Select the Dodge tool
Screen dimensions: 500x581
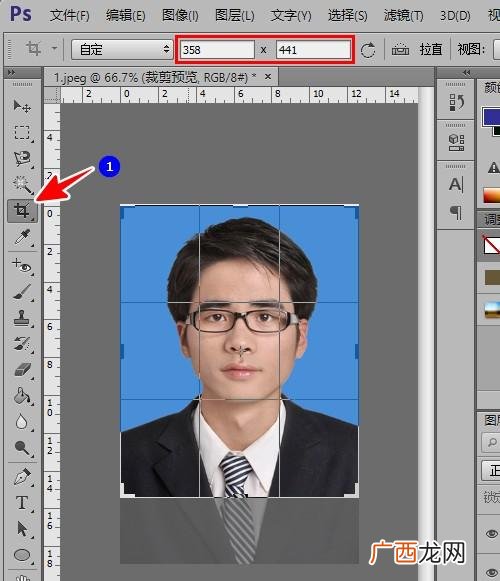coord(22,448)
